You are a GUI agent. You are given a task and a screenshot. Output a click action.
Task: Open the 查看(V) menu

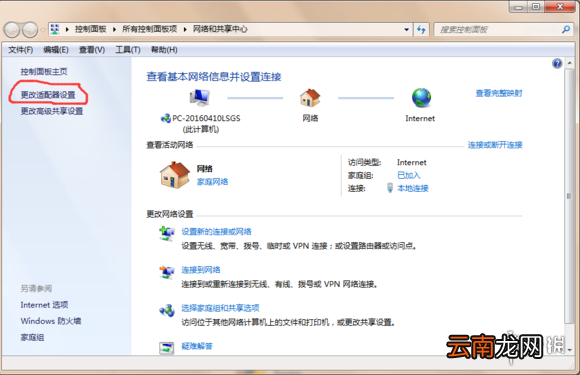(92, 50)
